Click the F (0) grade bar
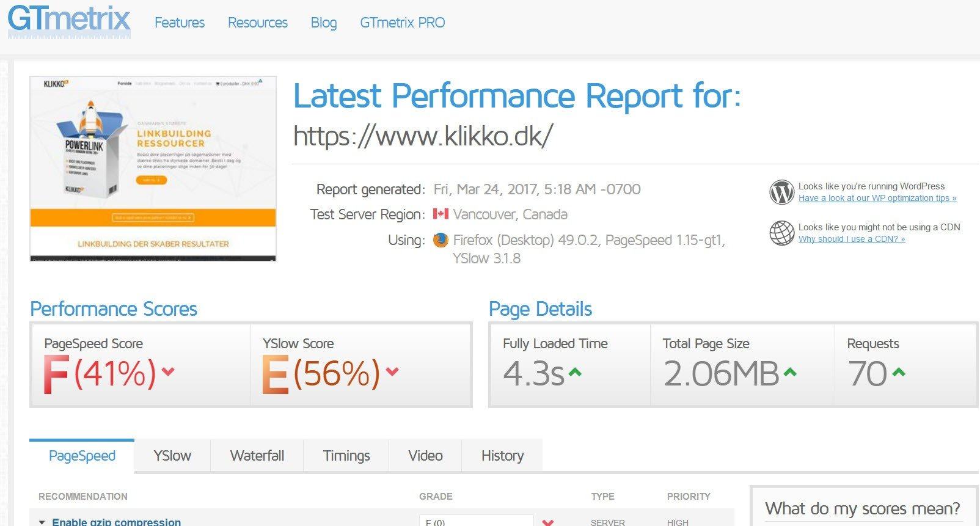 tap(477, 521)
